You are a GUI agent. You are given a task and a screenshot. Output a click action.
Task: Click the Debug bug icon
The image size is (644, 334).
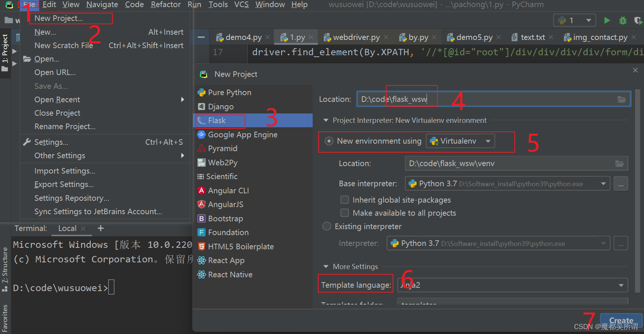(x=623, y=21)
